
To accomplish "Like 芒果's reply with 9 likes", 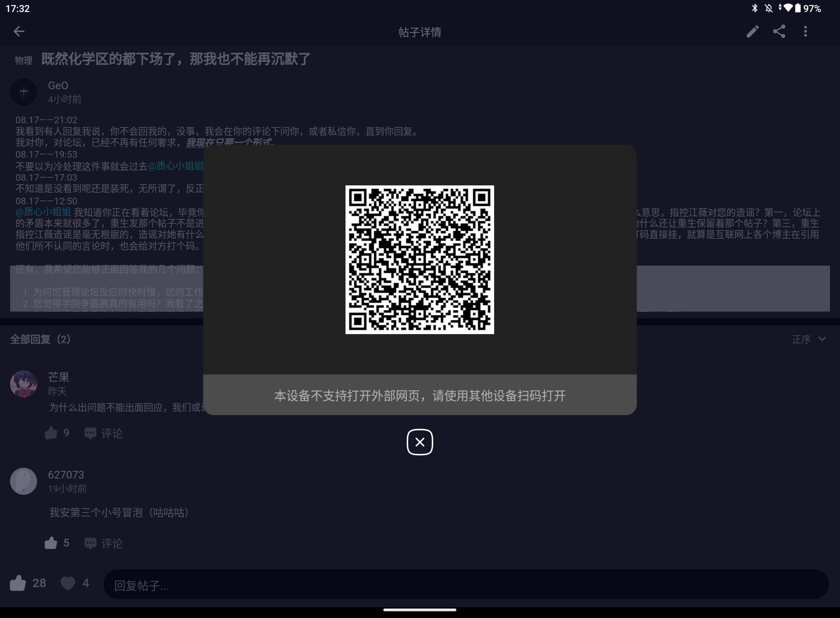I will [57, 433].
